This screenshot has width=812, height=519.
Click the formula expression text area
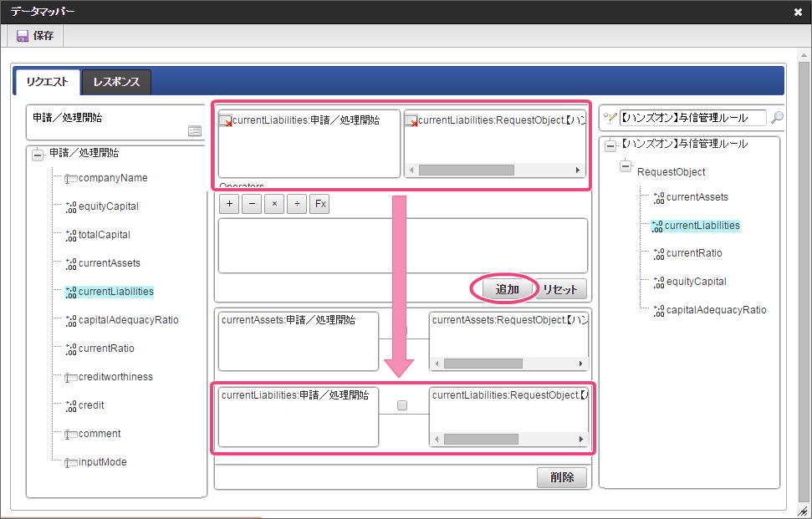(x=403, y=246)
